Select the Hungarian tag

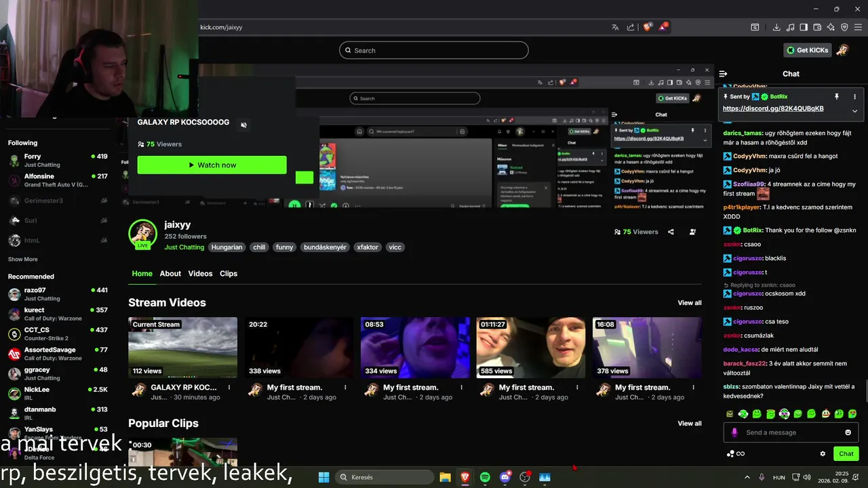coord(226,247)
